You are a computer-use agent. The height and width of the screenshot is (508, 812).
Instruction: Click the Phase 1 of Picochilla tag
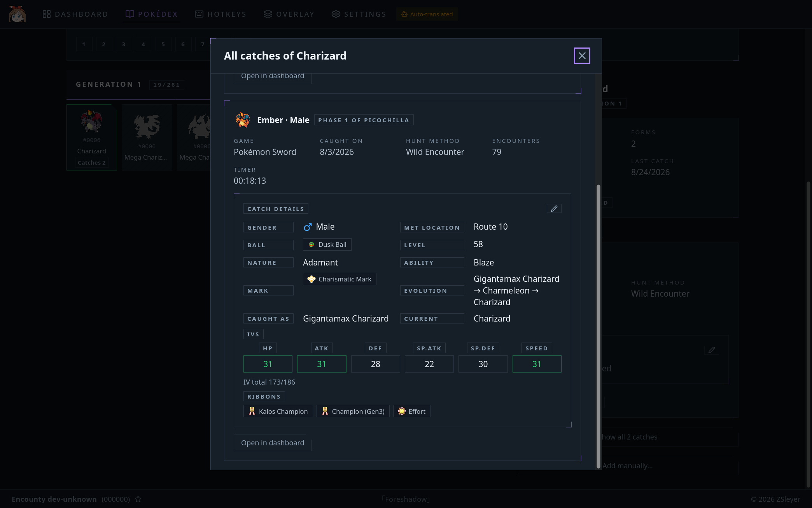(364, 120)
